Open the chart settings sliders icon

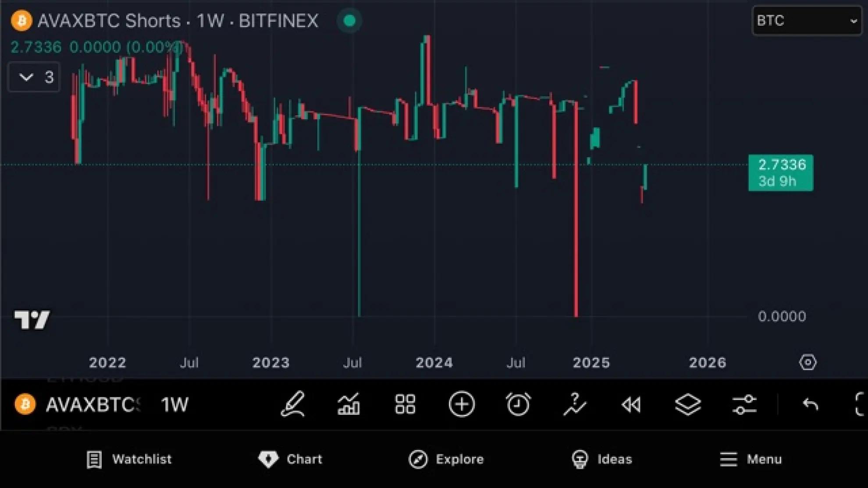[744, 404]
